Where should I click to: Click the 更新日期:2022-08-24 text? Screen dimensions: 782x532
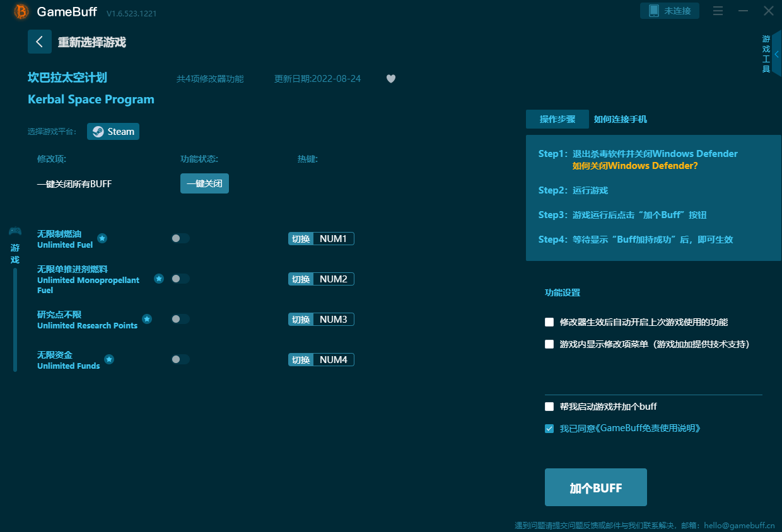point(318,79)
